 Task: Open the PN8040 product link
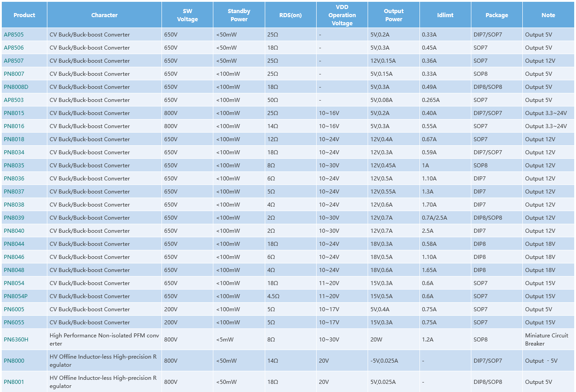(14, 231)
